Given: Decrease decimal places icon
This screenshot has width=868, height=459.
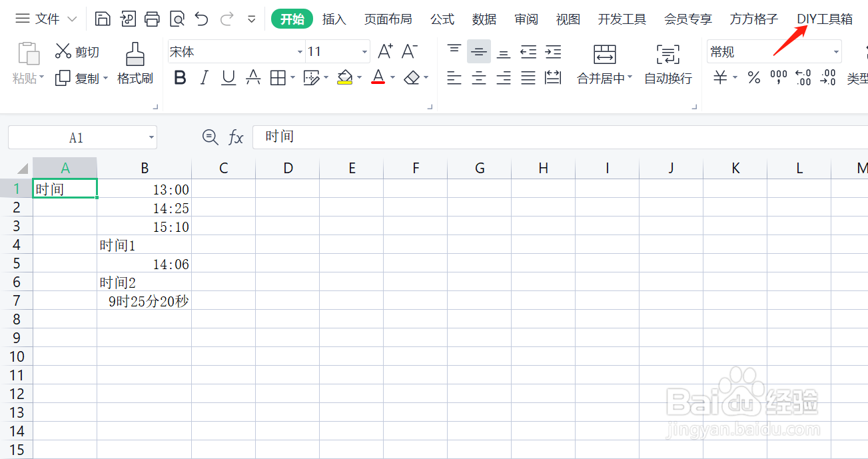Looking at the screenshot, I should pyautogui.click(x=828, y=77).
